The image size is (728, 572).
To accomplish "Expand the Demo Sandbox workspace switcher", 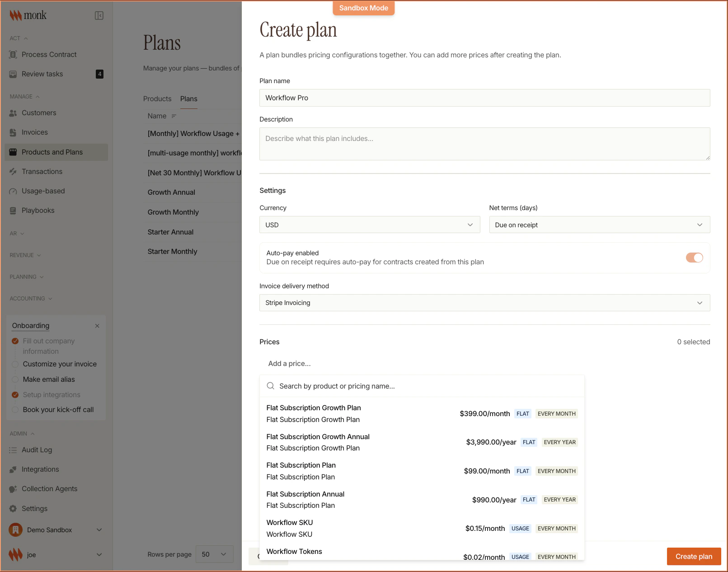I will (99, 530).
